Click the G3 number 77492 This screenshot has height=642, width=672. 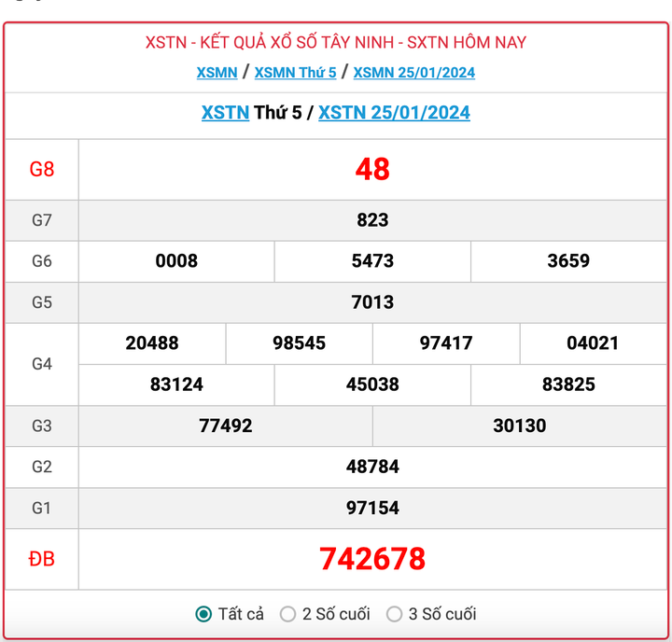pos(226,426)
